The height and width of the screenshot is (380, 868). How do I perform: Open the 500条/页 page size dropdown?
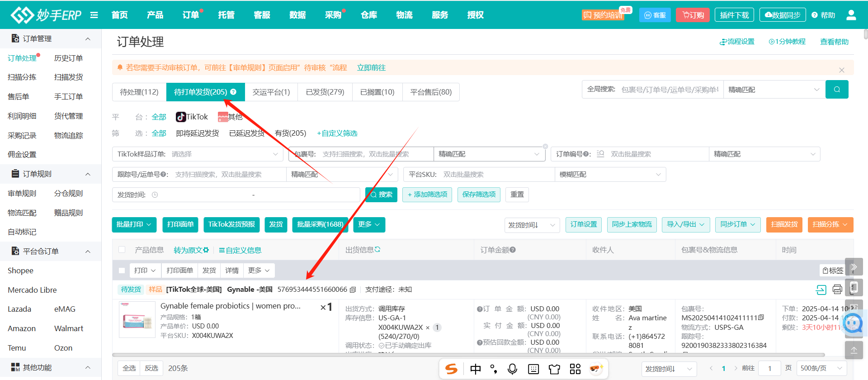coord(821,368)
